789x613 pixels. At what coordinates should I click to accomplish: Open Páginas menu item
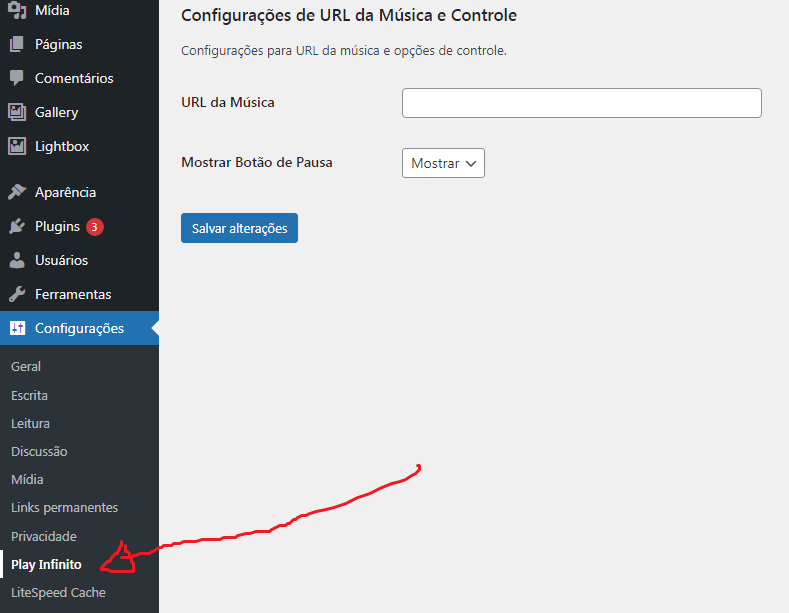click(x=59, y=44)
